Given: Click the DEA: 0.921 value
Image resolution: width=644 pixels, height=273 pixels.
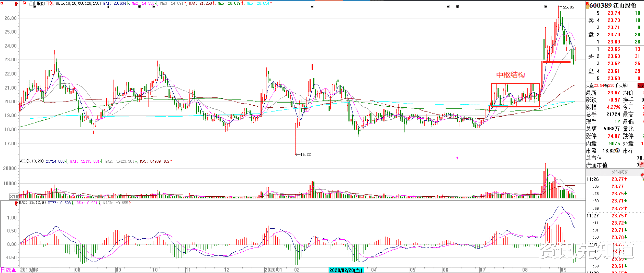Looking at the screenshot, I should 88,203.
